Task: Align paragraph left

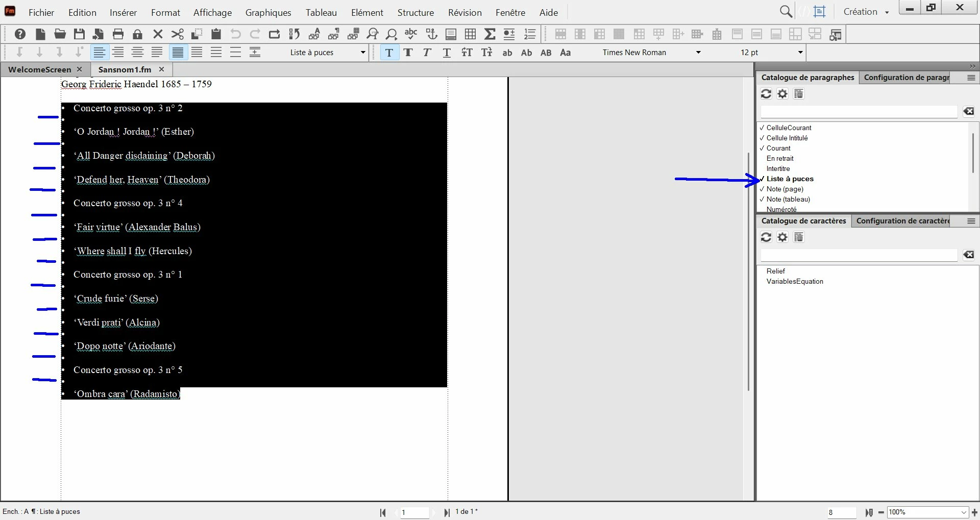Action: [x=99, y=52]
